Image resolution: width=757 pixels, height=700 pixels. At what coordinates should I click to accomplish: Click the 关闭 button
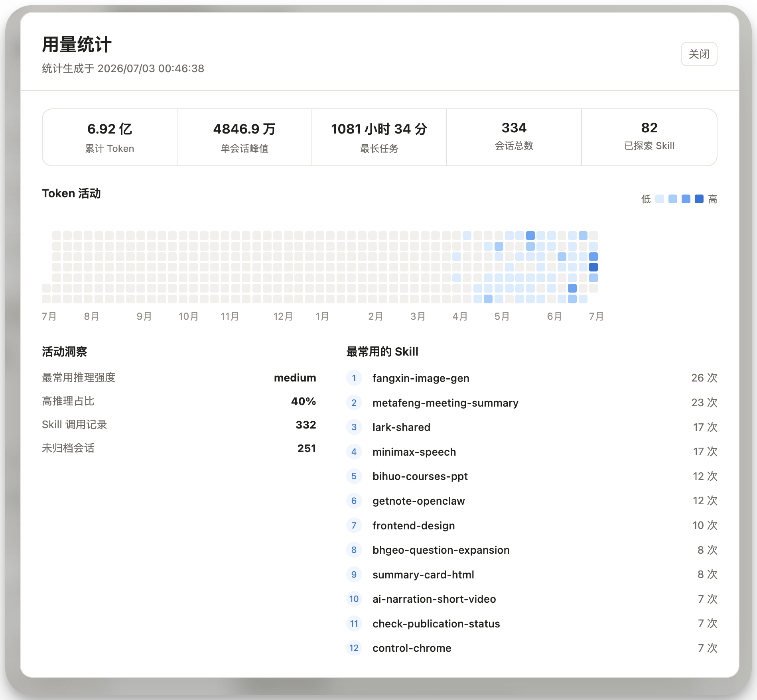pos(699,54)
